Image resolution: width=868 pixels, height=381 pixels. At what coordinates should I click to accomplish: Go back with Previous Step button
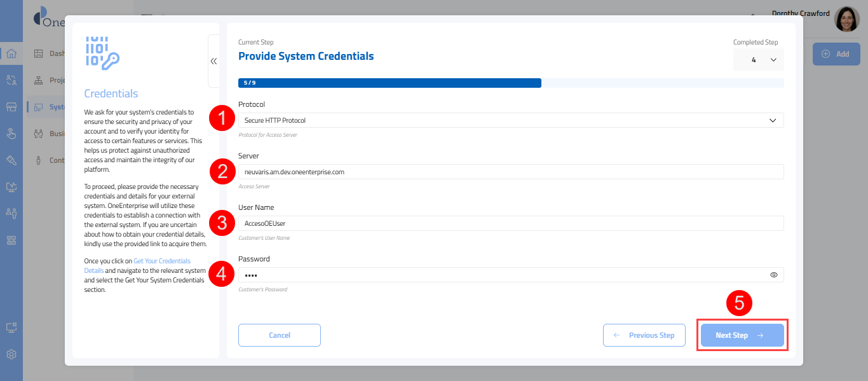click(x=644, y=335)
